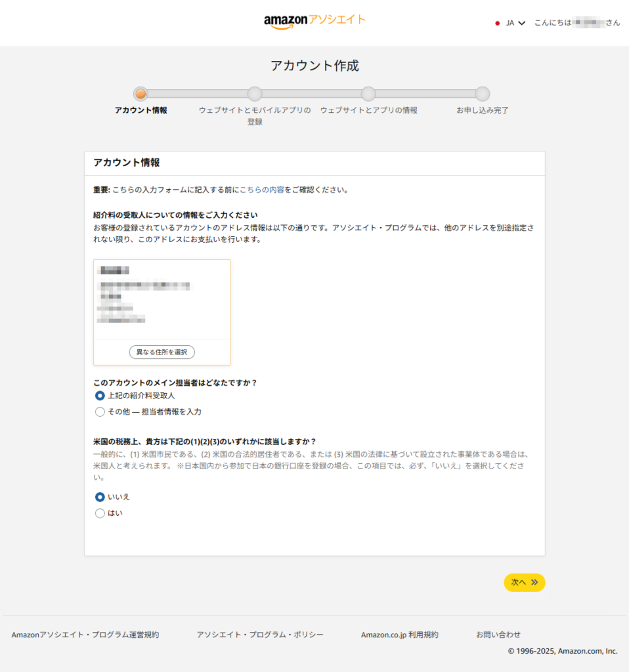The width and height of the screenshot is (629, 672).
Task: Open the こちらの内容 link
Action: tap(261, 190)
